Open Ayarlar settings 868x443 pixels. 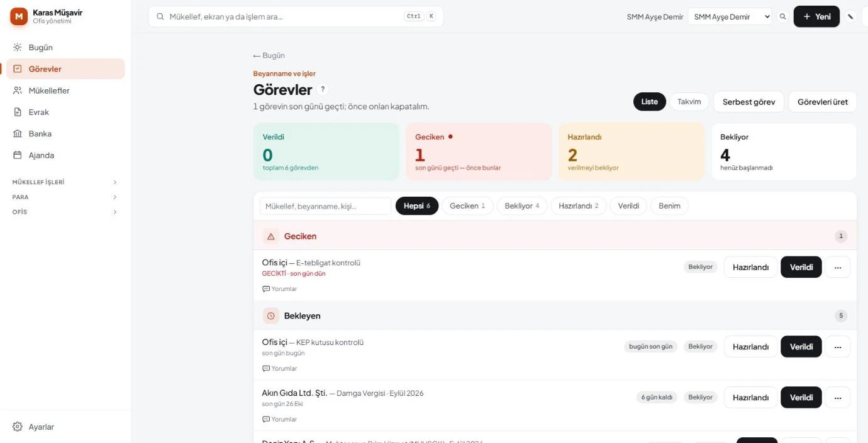point(65,427)
